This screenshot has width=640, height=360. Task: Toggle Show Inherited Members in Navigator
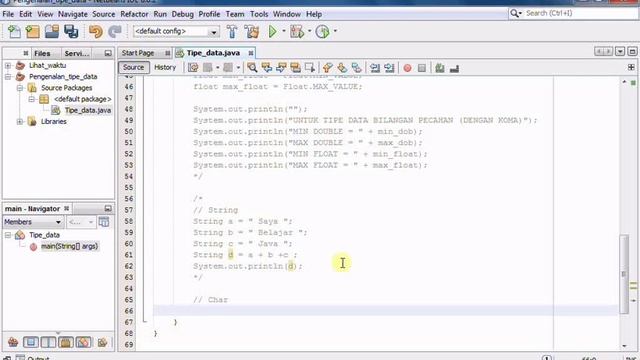pyautogui.click(x=13, y=342)
